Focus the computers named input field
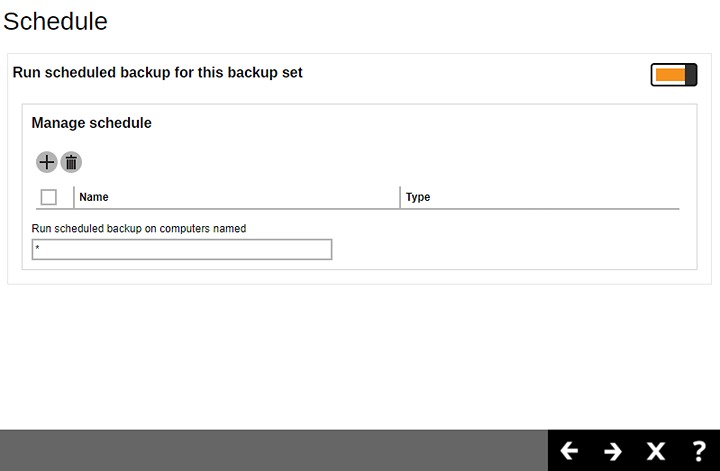This screenshot has width=720, height=471. pyautogui.click(x=182, y=249)
